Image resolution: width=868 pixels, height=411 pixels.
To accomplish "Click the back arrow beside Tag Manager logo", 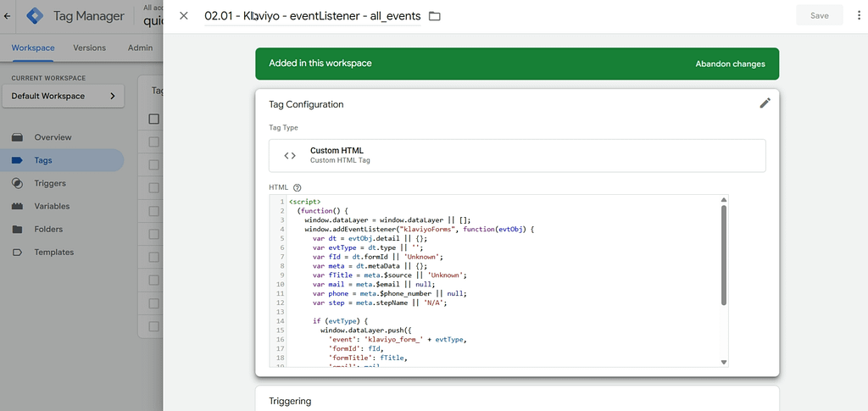I will point(8,15).
